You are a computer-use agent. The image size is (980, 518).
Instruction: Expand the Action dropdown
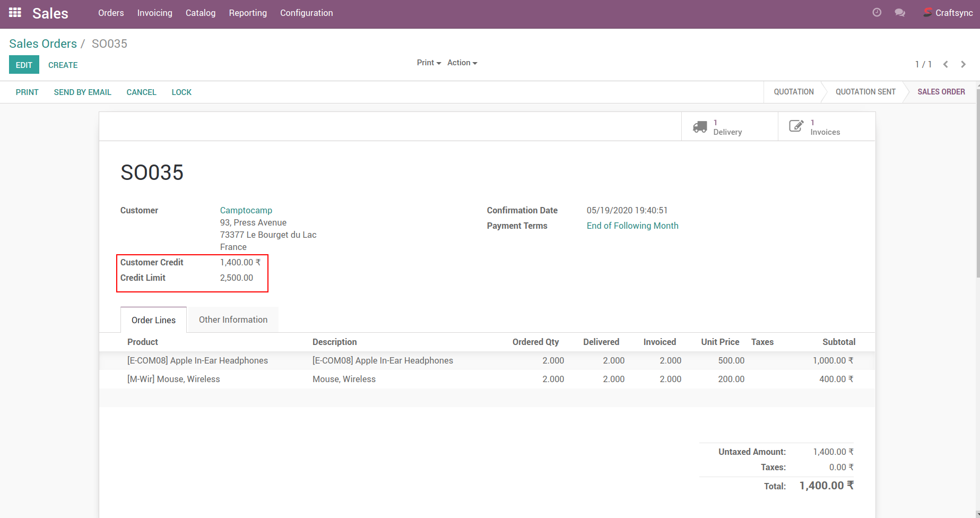click(462, 63)
